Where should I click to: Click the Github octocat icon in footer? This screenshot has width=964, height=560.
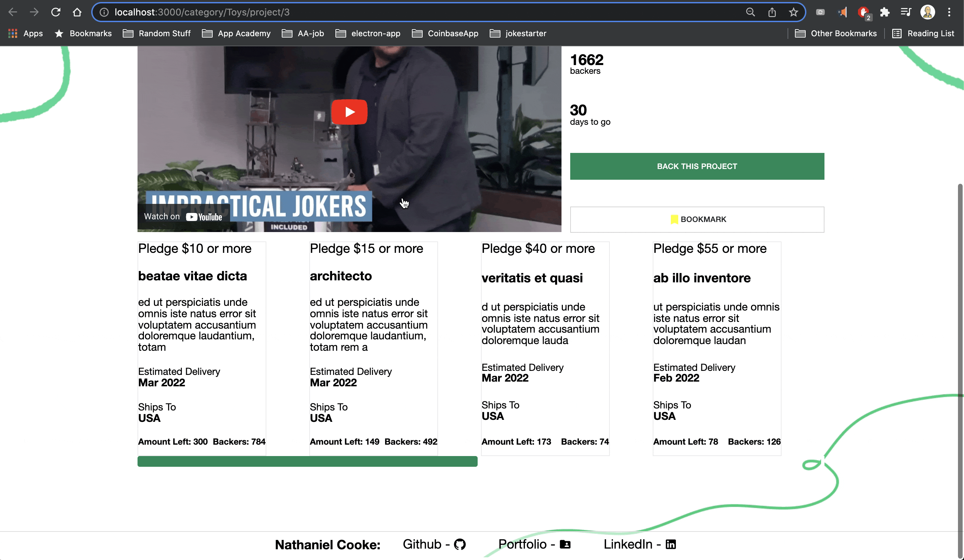[x=460, y=544]
